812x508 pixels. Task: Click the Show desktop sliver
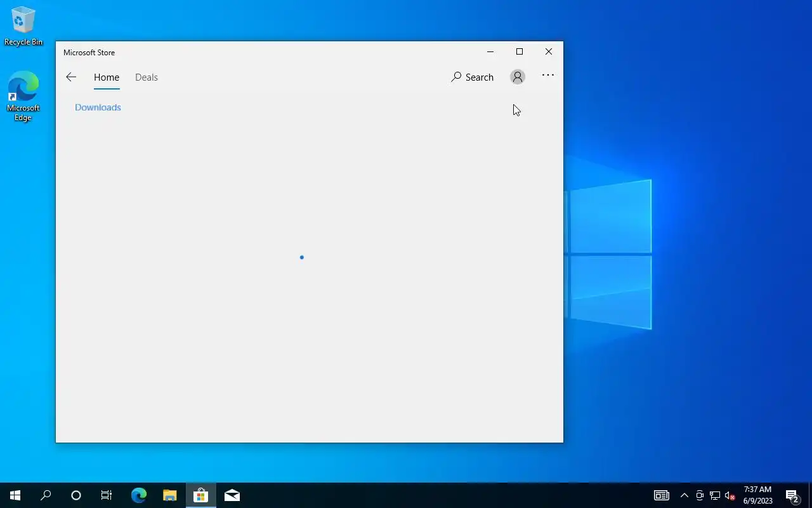(810, 495)
